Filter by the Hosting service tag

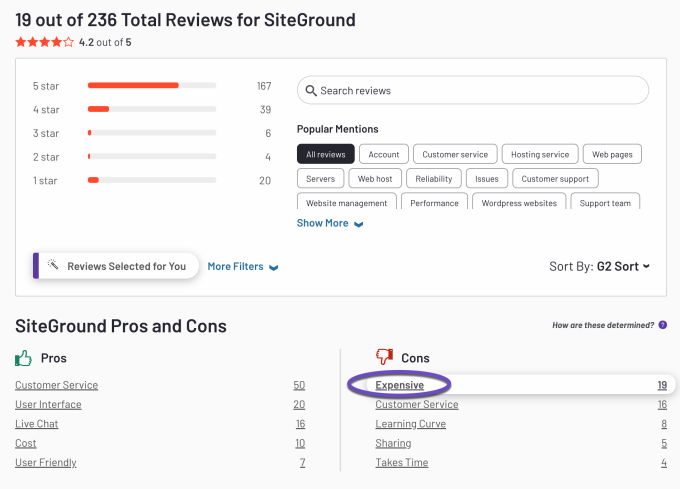(x=540, y=154)
